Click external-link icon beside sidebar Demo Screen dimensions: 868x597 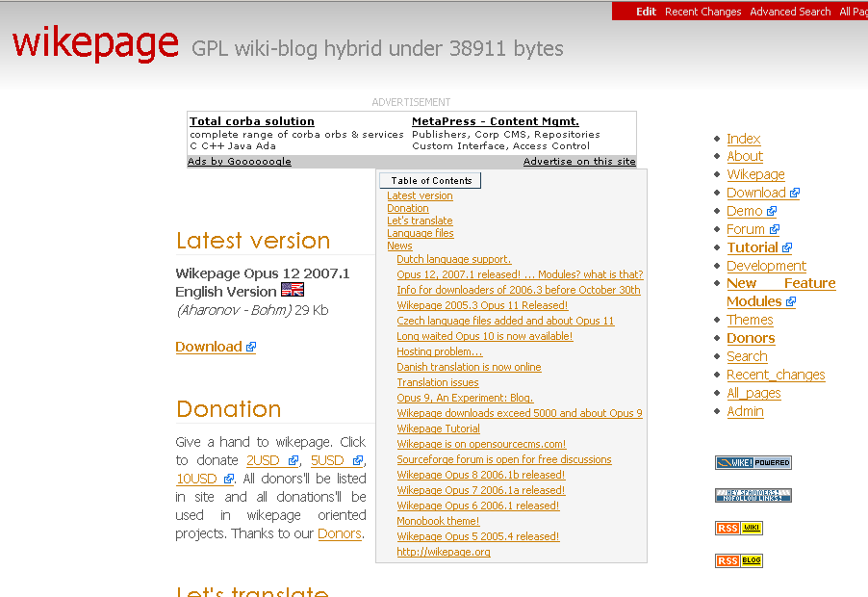point(772,212)
